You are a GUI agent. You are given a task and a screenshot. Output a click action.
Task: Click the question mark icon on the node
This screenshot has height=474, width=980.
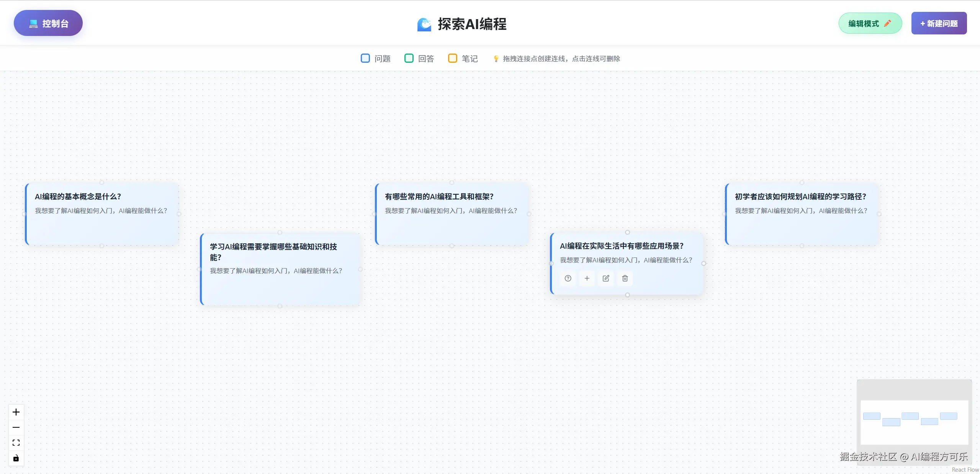point(568,279)
